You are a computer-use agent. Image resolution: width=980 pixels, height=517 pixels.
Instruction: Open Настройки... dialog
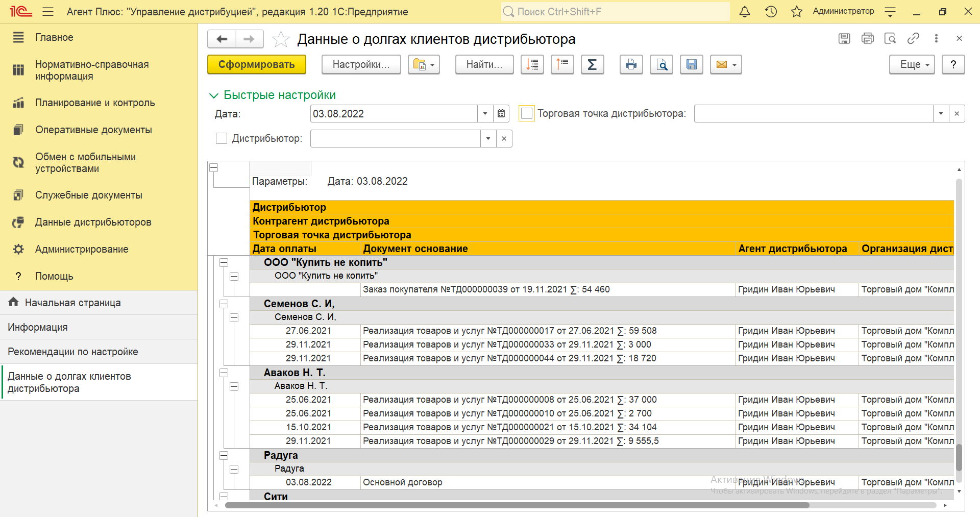(361, 64)
